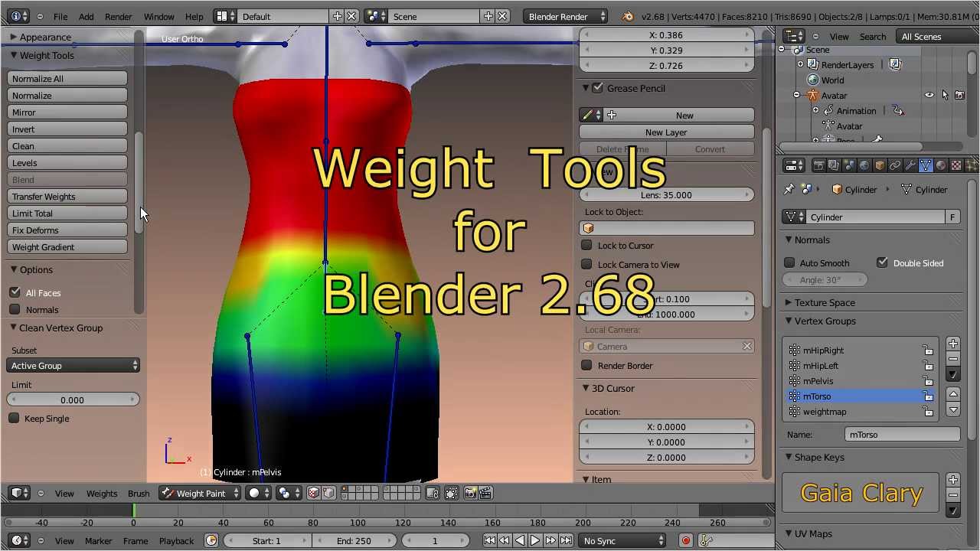
Task: Move vertex group down in list
Action: click(953, 409)
